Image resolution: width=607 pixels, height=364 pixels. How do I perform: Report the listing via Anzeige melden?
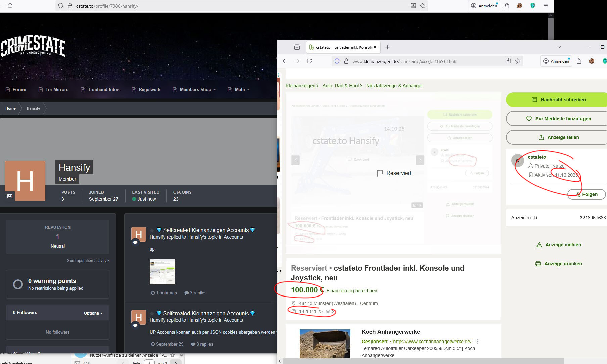(559, 245)
